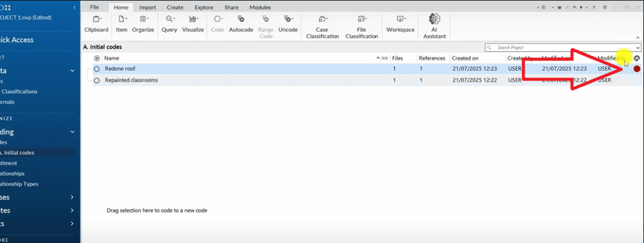Click the save icon in title bar

pos(559,8)
